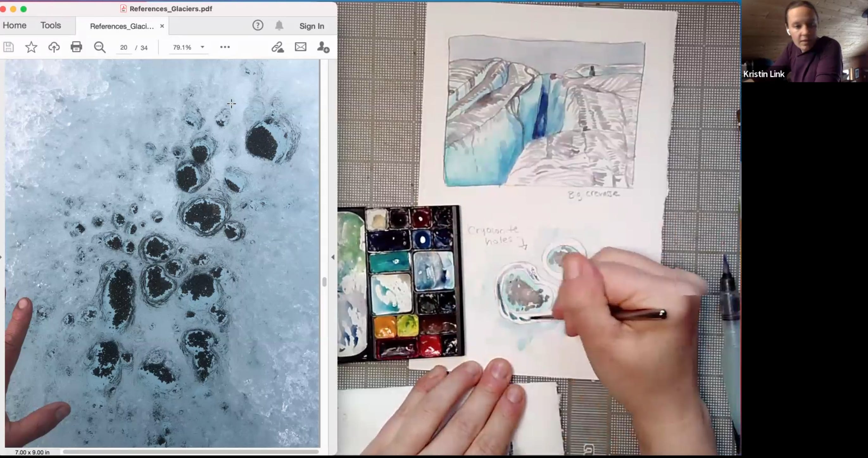Expand the 79.1% zoom dropdown
This screenshot has width=868, height=458.
pyautogui.click(x=203, y=47)
